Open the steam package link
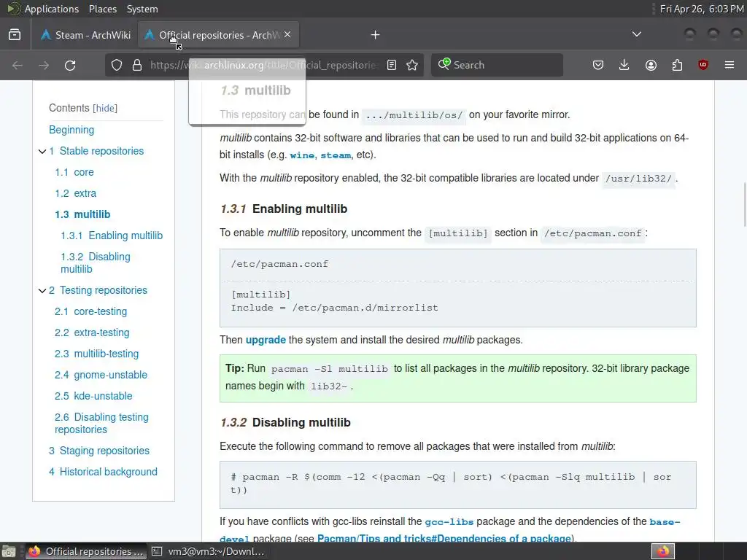Viewport: 747px width, 560px height. (x=336, y=155)
